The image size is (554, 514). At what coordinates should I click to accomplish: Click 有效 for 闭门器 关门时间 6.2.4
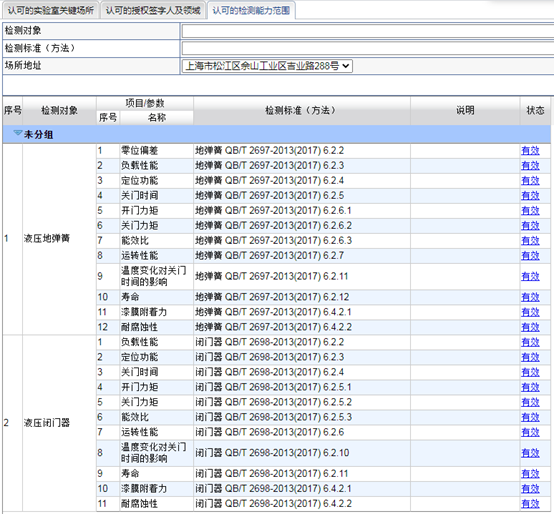pyautogui.click(x=530, y=372)
